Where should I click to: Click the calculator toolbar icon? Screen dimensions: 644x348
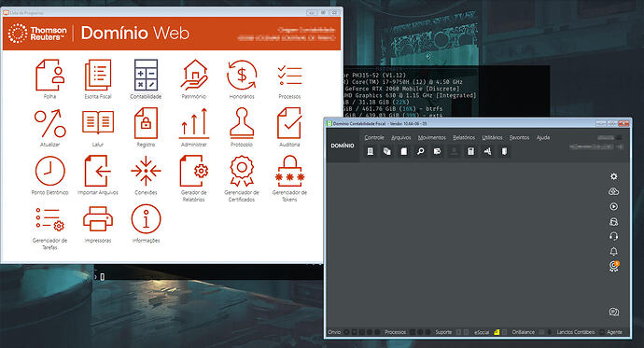click(470, 151)
